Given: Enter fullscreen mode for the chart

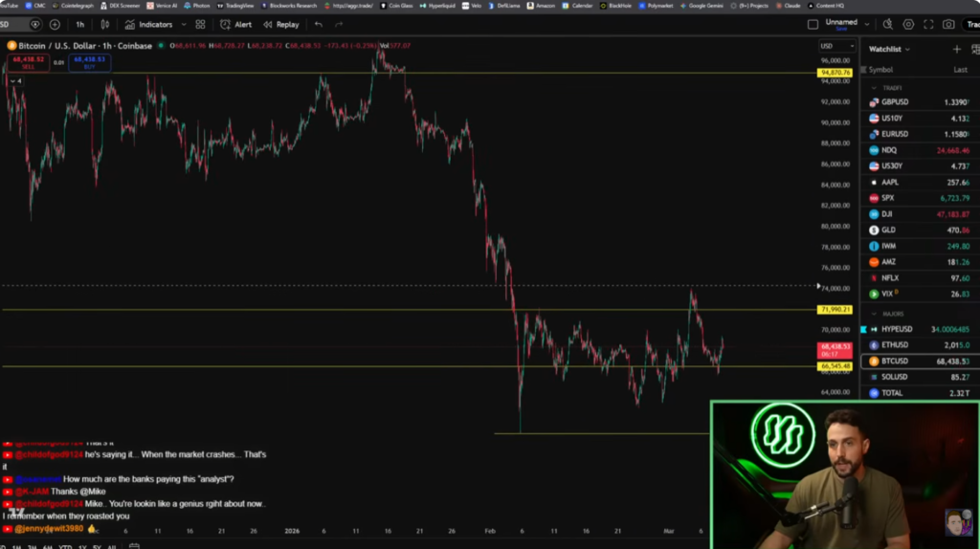Looking at the screenshot, I should (928, 24).
